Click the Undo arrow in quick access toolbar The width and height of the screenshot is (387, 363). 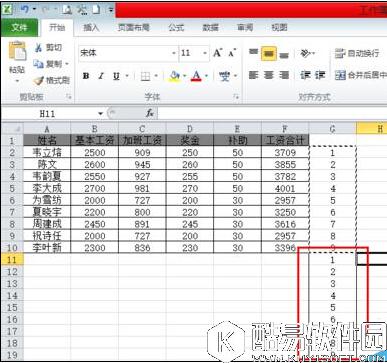click(x=24, y=9)
